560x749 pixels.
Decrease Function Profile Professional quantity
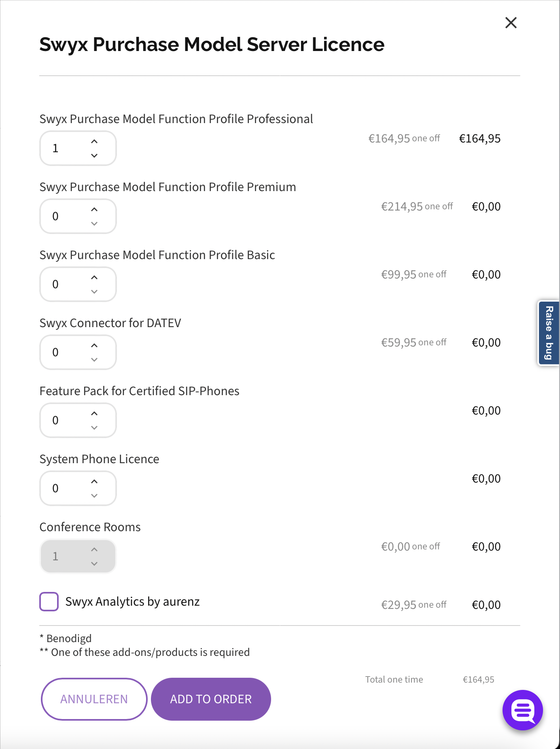[x=94, y=156]
